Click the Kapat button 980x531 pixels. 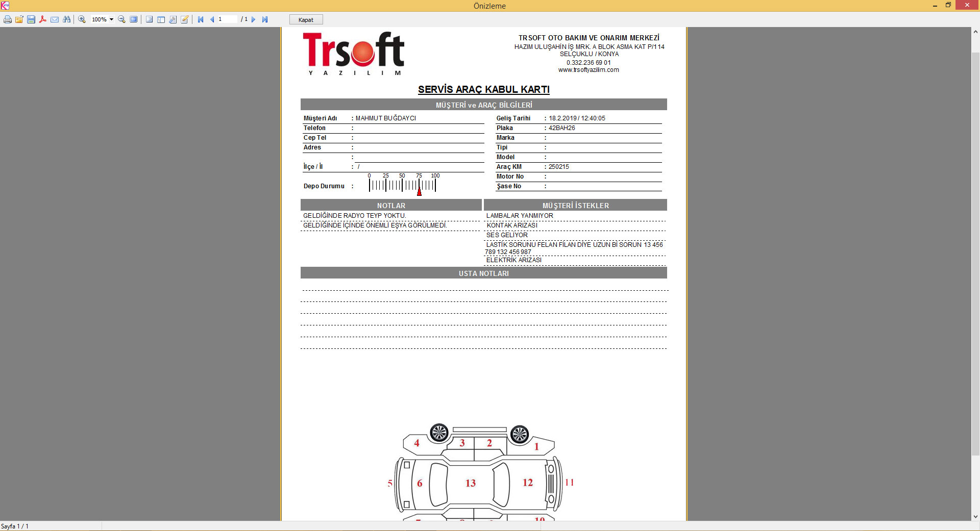(x=306, y=19)
